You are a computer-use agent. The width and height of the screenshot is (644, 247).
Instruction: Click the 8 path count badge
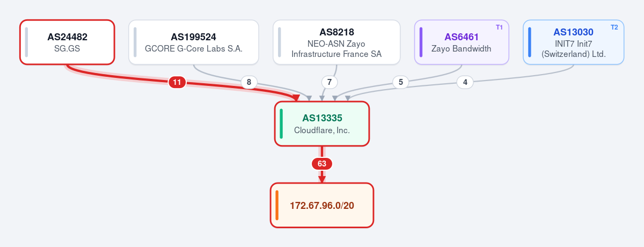(x=248, y=82)
